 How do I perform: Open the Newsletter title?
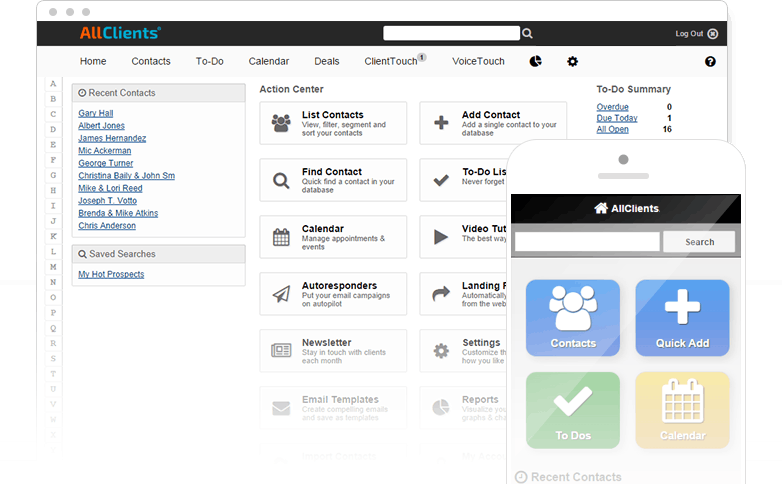click(327, 343)
